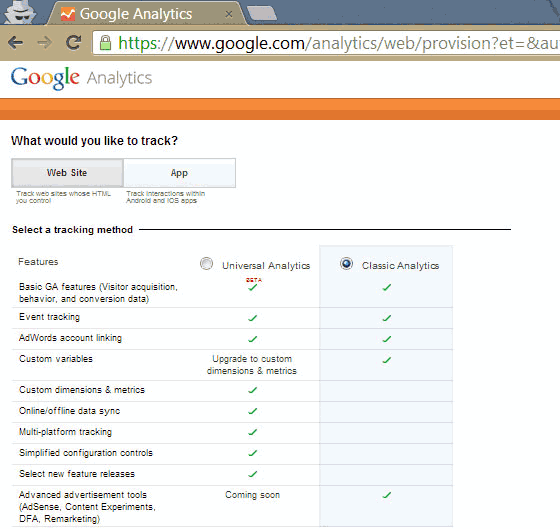The image size is (560, 529).
Task: Click the red BETA badge
Action: coord(254,280)
